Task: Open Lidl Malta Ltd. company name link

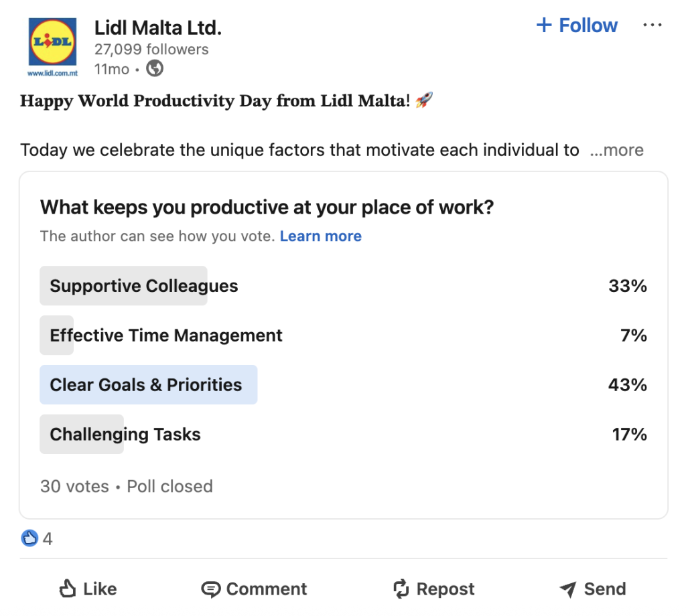Action: pyautogui.click(x=158, y=27)
